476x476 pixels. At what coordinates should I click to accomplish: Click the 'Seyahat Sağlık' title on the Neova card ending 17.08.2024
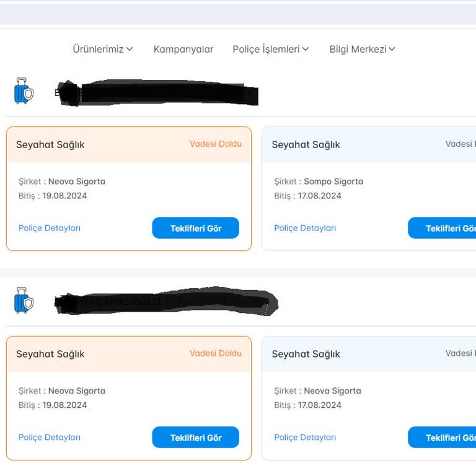tap(306, 355)
